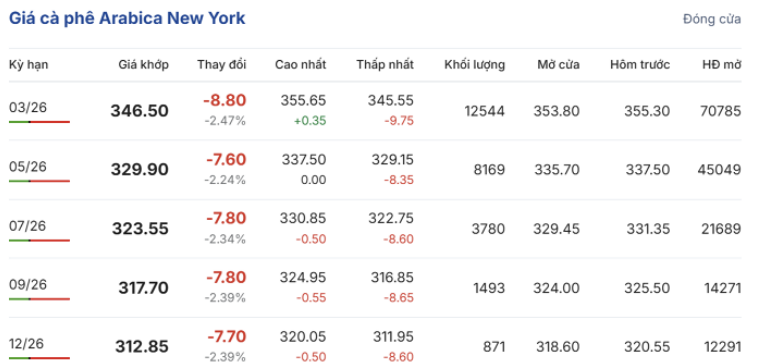The width and height of the screenshot is (757, 363).
Task: Click the Hôm trước column header
Action: point(640,65)
